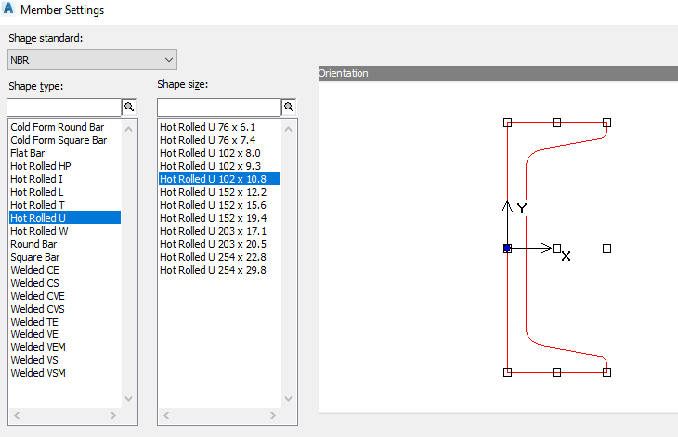Screen dimensions: 678x437
Task: Click the Shape size filter text field
Action: [218, 106]
